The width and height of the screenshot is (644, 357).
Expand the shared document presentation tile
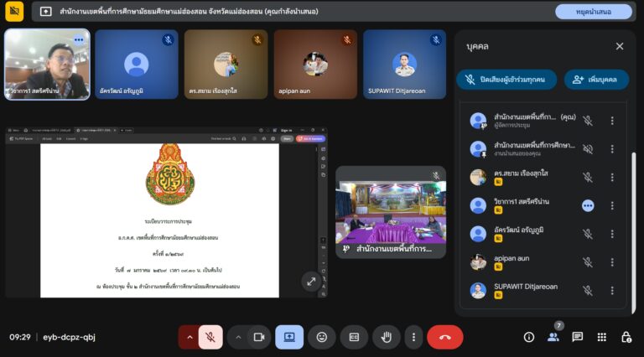[310, 282]
